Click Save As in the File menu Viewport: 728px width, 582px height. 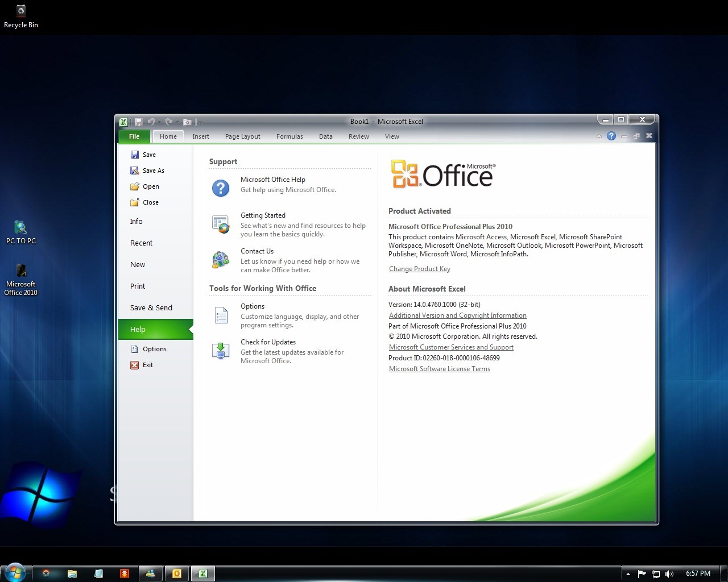click(x=147, y=171)
